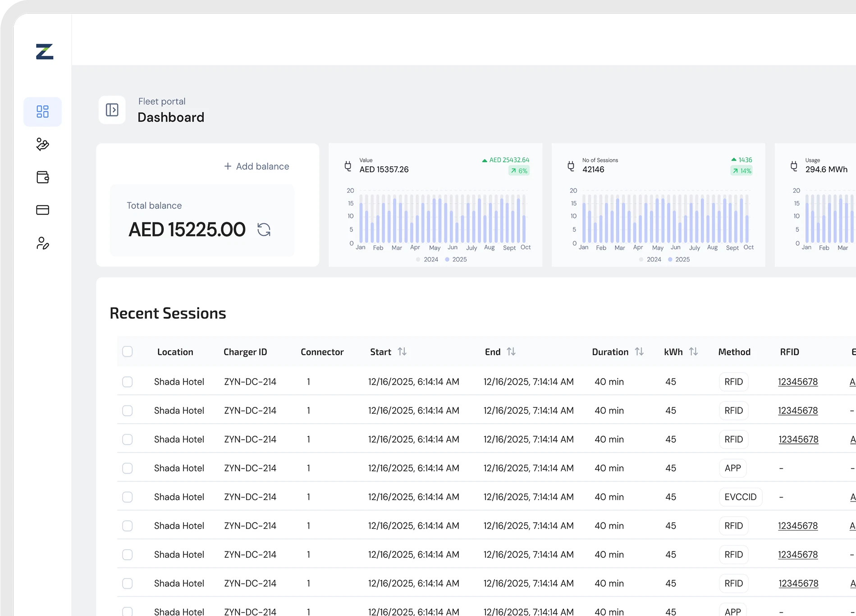Open RFID link 12345678 in third row
This screenshot has width=856, height=616.
click(798, 439)
